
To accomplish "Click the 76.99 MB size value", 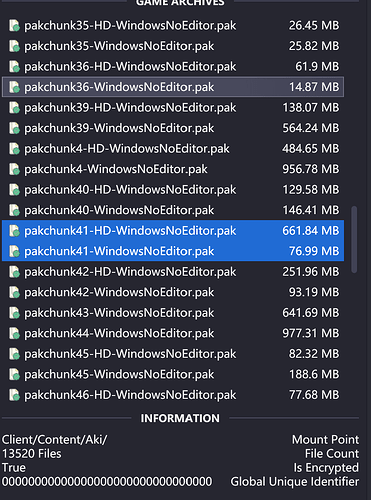I will (314, 251).
